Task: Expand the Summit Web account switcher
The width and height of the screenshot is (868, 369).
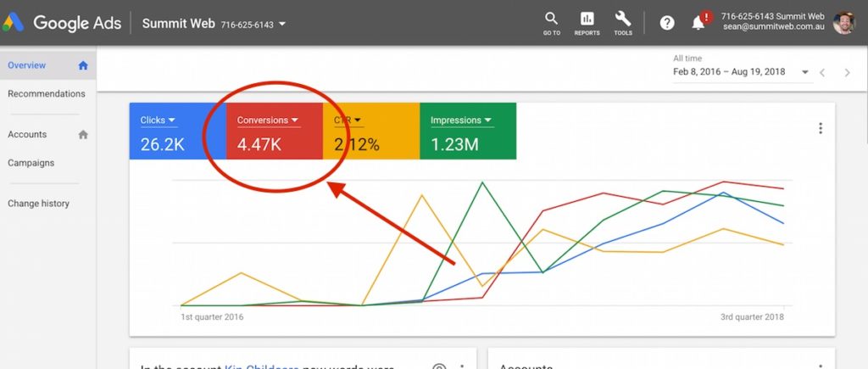Action: 282,24
